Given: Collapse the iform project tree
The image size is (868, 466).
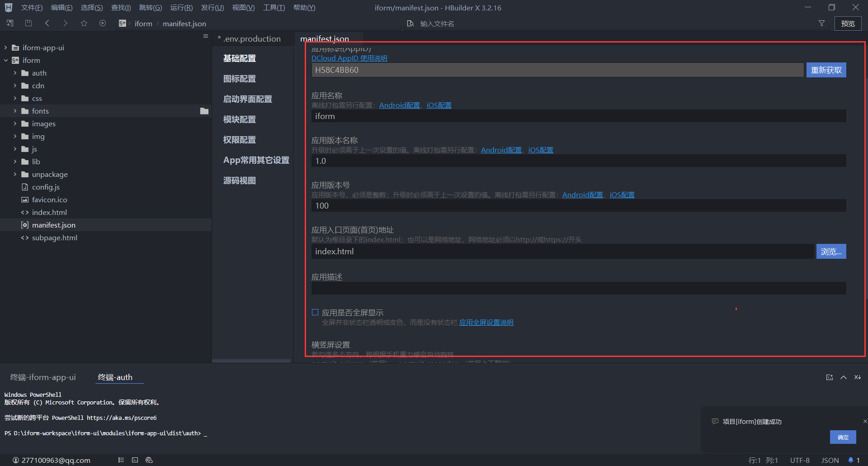Looking at the screenshot, I should coord(6,60).
